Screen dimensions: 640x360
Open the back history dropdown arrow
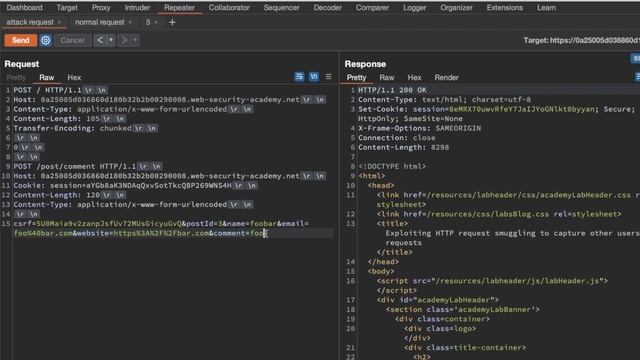click(x=111, y=40)
